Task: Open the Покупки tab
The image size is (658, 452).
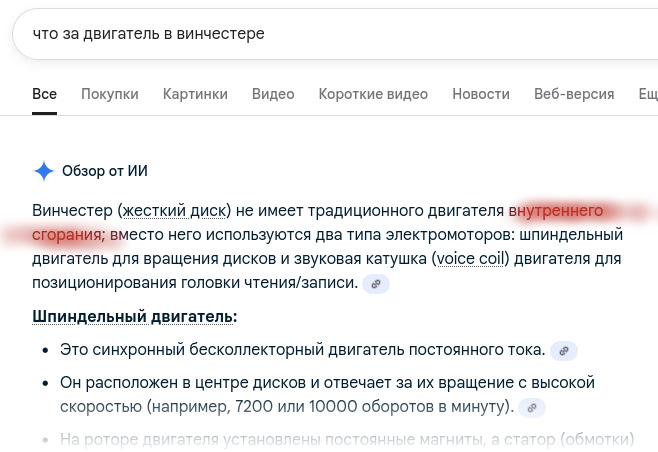Action: 109,94
